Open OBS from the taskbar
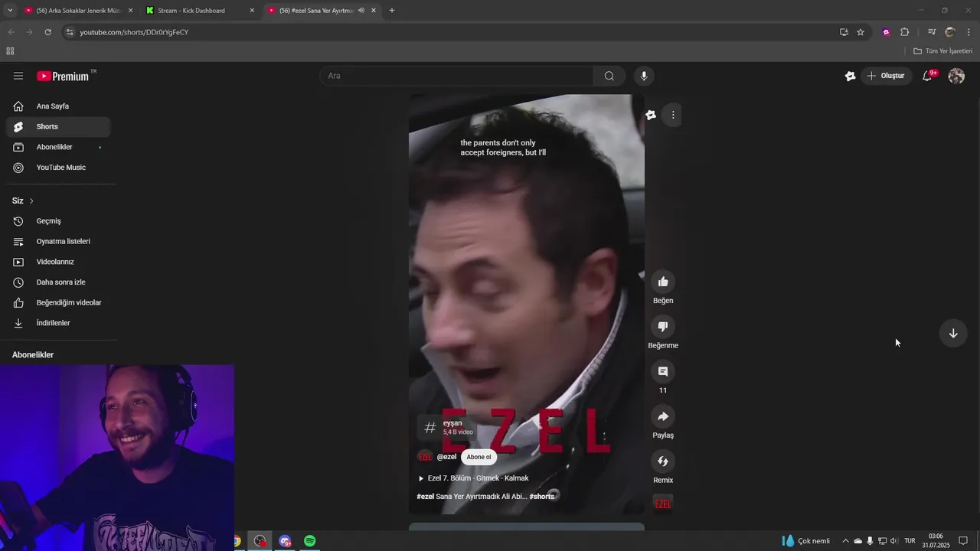 tap(260, 541)
